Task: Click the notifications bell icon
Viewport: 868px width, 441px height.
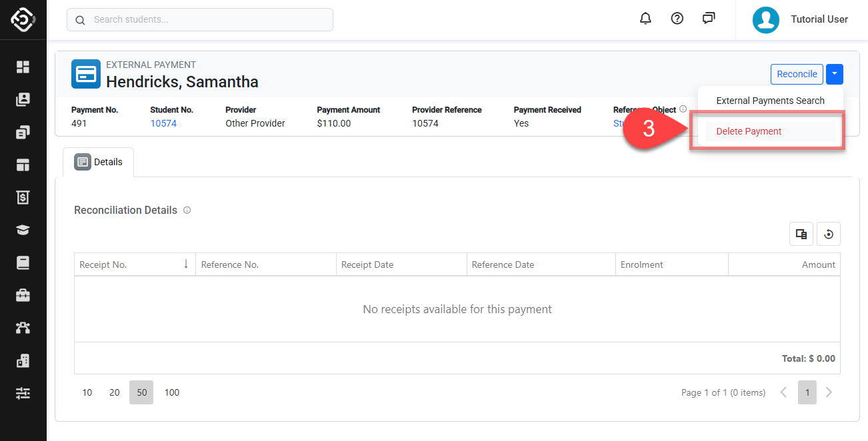Action: click(x=645, y=19)
